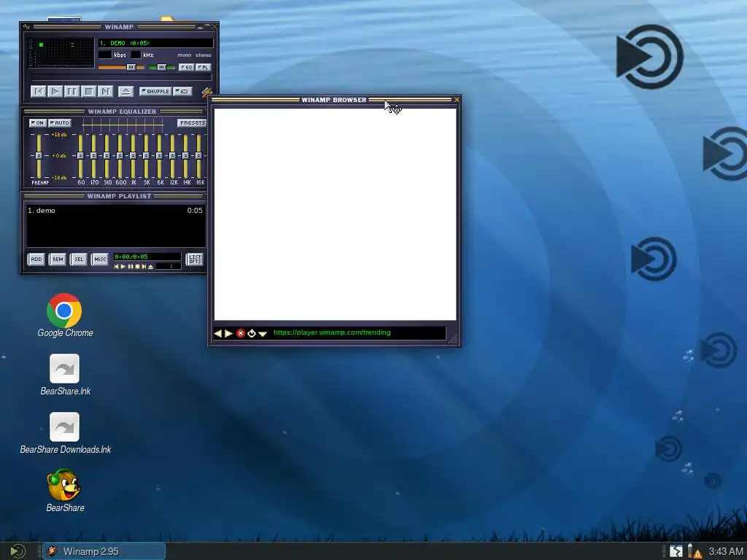Click the -12 db label in equalizer
The height and width of the screenshot is (560, 747).
[60, 178]
